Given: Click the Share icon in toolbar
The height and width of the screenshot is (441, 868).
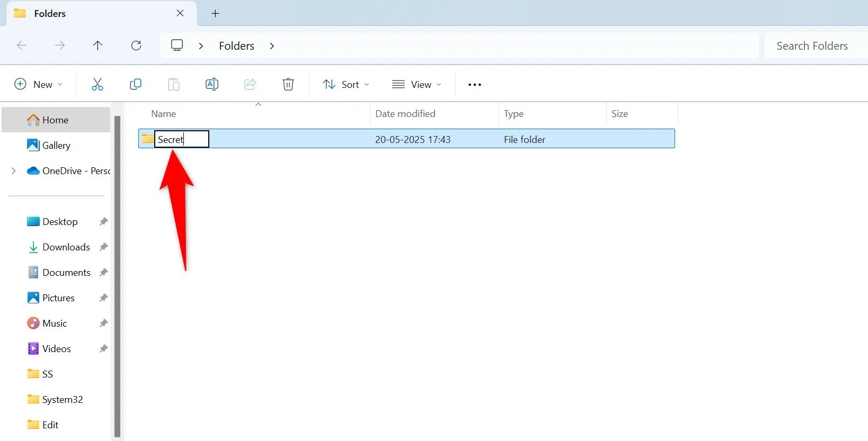Looking at the screenshot, I should (x=250, y=85).
